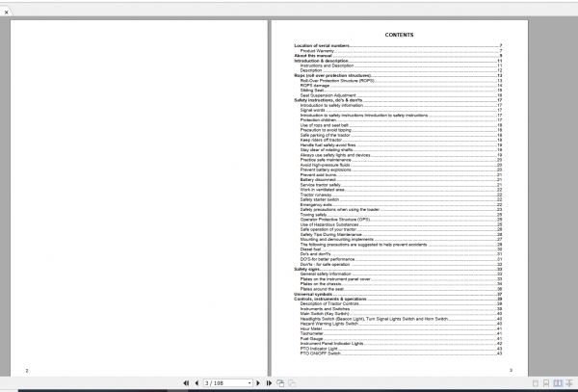Click 'Location of serial numbers' entry
578x392 pixels.
click(x=322, y=45)
